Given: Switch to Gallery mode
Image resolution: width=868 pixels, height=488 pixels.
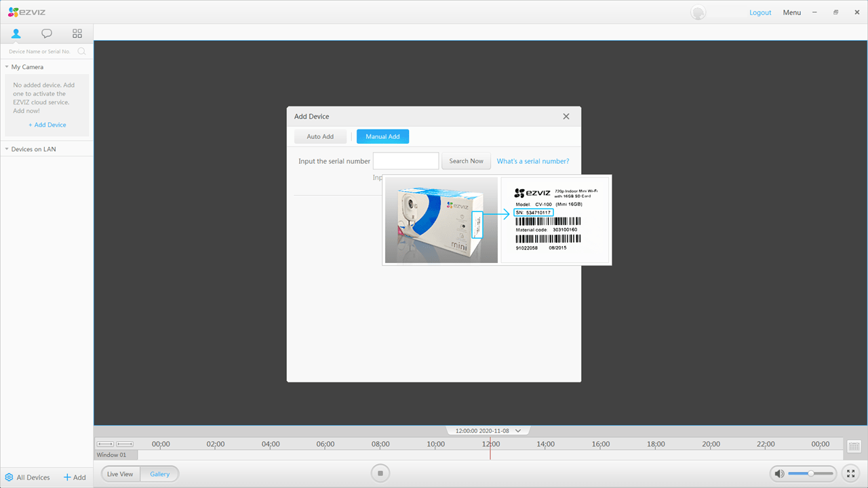Looking at the screenshot, I should (x=160, y=474).
